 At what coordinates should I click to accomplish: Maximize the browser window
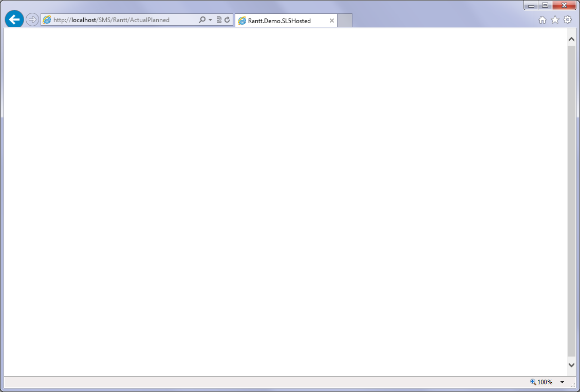pyautogui.click(x=545, y=6)
